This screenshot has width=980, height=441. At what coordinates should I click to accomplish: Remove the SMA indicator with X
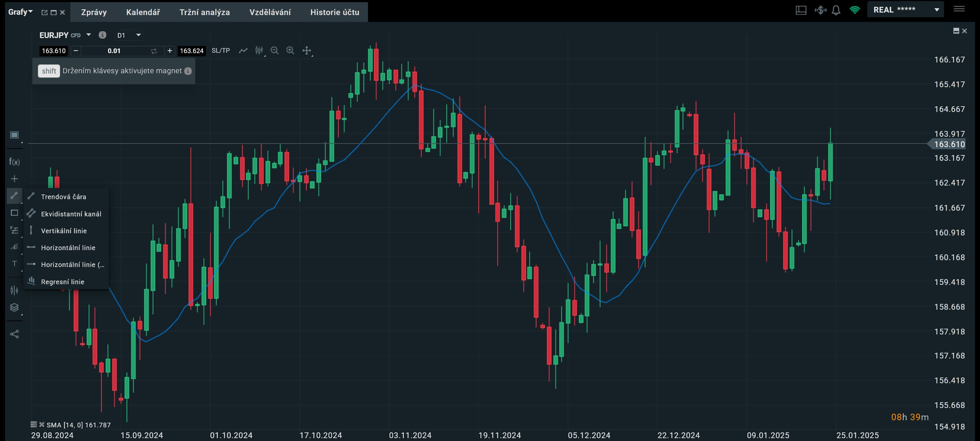(42, 424)
